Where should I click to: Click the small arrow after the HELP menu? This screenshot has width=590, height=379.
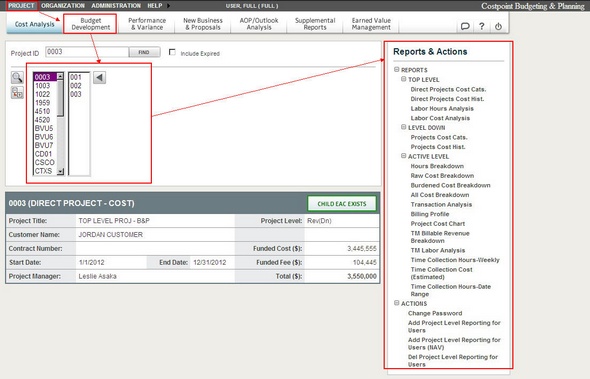pyautogui.click(x=168, y=6)
